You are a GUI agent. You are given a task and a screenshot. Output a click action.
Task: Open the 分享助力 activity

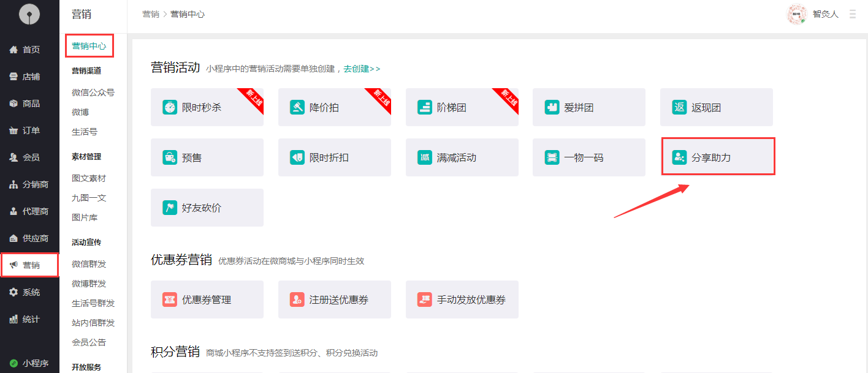coord(718,157)
